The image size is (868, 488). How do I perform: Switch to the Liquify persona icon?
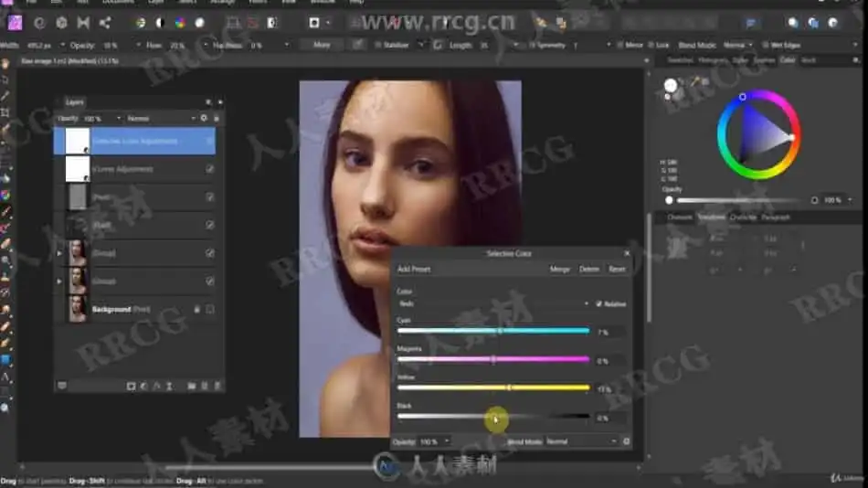click(39, 23)
